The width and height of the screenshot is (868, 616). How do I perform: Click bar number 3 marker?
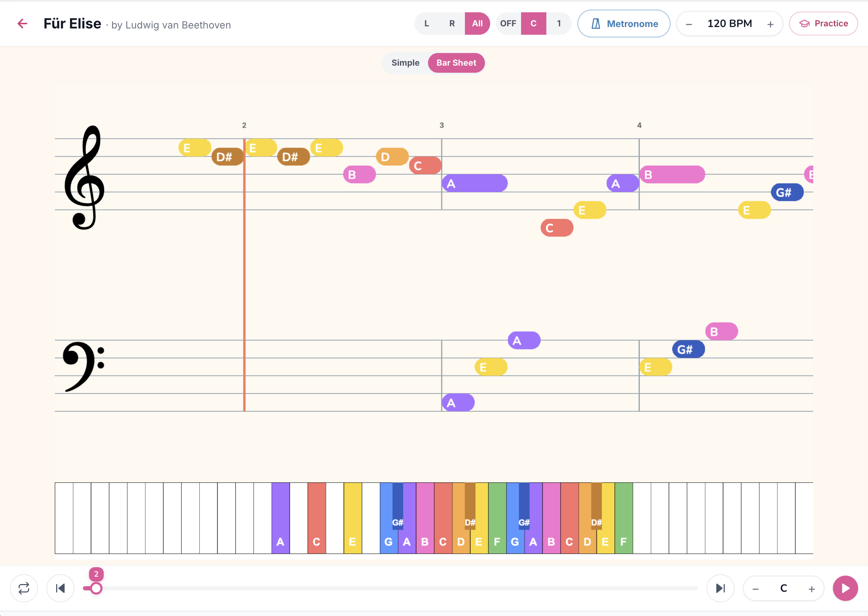click(x=442, y=125)
